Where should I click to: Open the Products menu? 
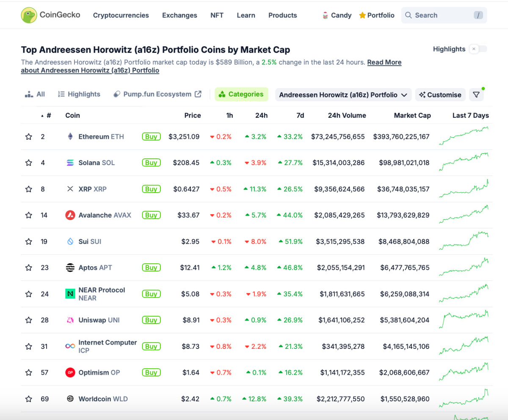point(283,15)
